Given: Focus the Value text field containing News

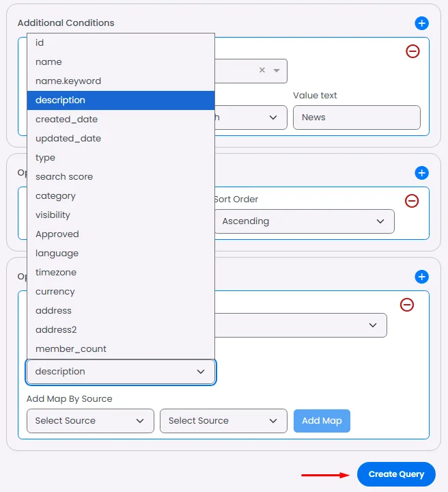Looking at the screenshot, I should tap(356, 118).
